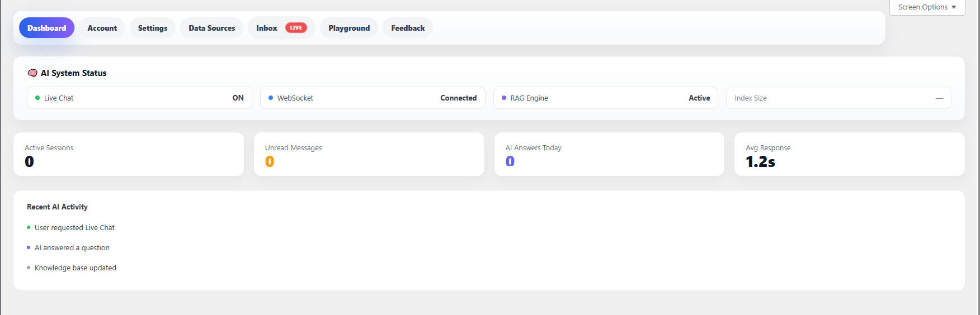Image resolution: width=980 pixels, height=315 pixels.
Task: Click the red LIVE badge on Inbox
Action: pos(296,28)
